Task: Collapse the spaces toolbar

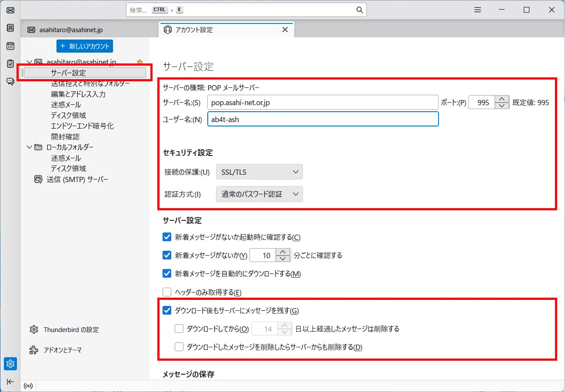Action: click(10, 382)
